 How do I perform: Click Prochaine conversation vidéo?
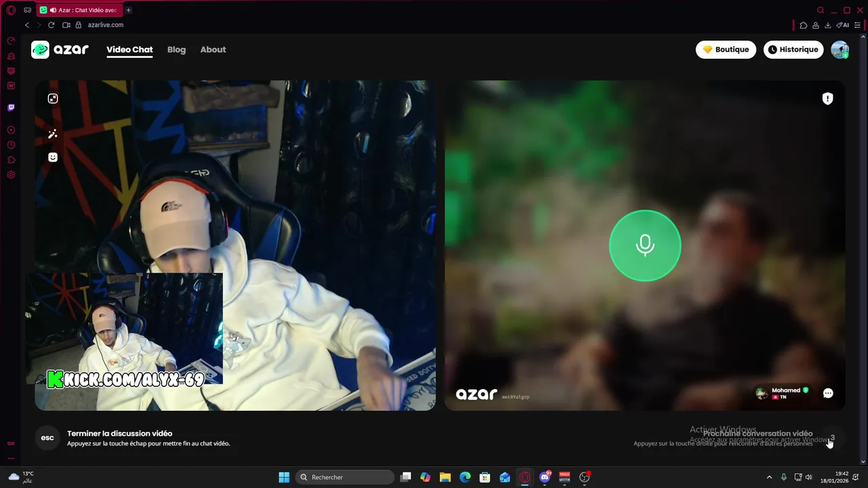point(757,433)
